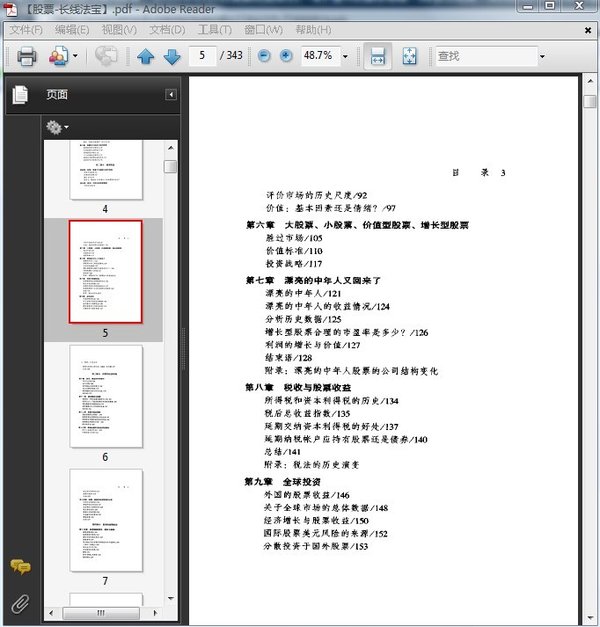
Task: Open the Comments panel speech bubble icon
Action: (x=20, y=567)
